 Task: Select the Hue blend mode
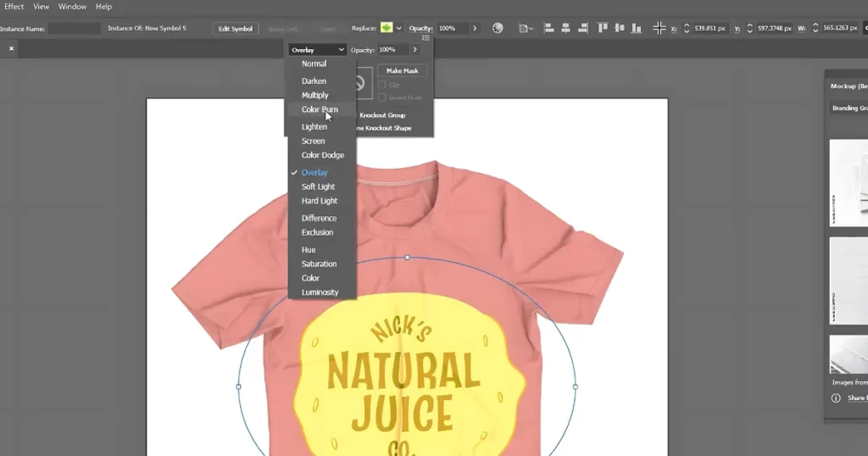321,249
